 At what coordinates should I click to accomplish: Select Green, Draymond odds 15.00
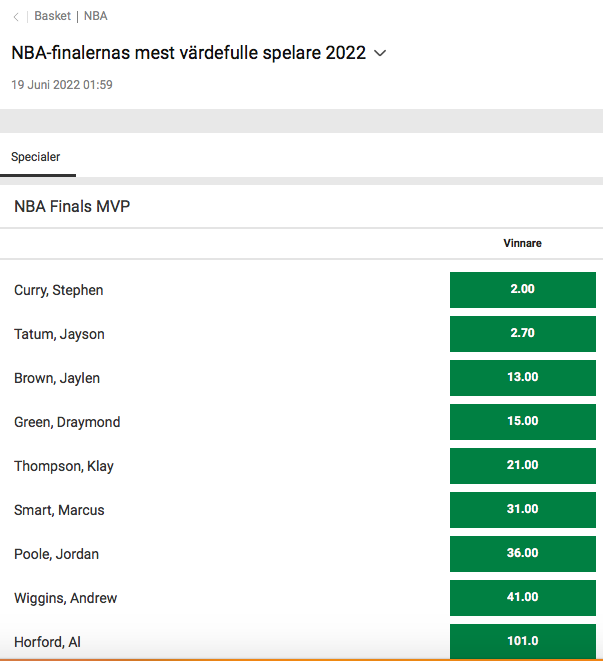pos(522,422)
